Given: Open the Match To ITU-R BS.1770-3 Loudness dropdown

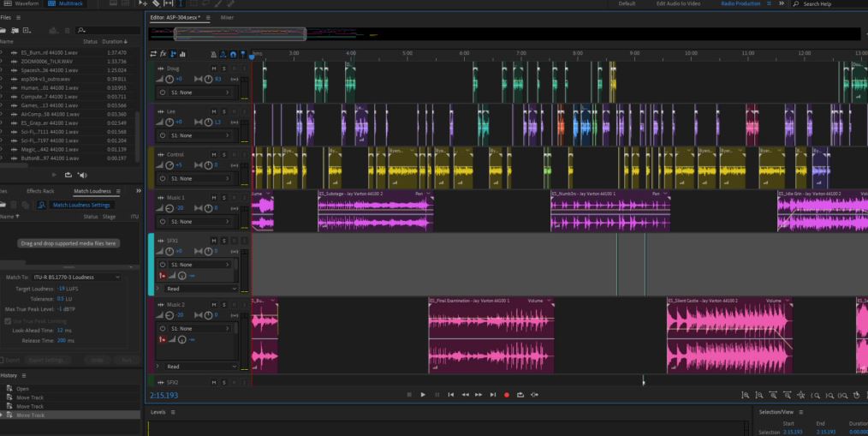Looking at the screenshot, I should coord(76,277).
